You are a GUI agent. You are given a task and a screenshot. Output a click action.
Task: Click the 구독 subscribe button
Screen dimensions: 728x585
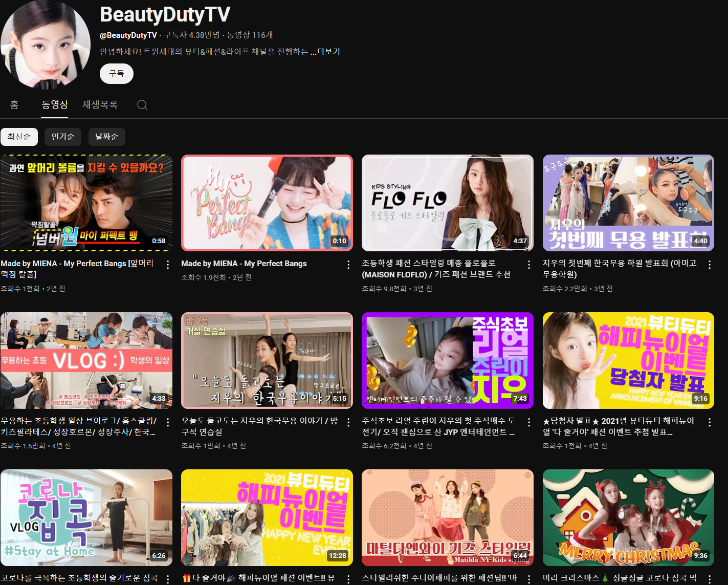point(117,74)
